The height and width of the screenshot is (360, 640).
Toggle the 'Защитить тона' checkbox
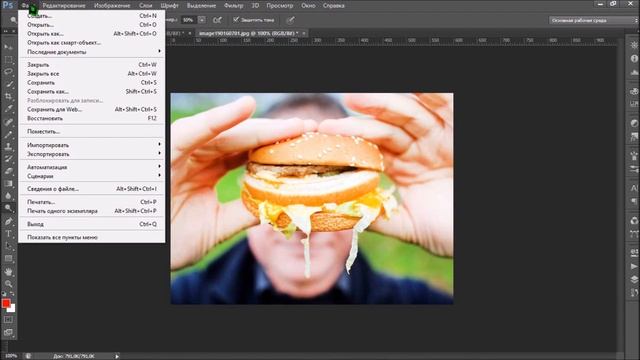(236, 19)
